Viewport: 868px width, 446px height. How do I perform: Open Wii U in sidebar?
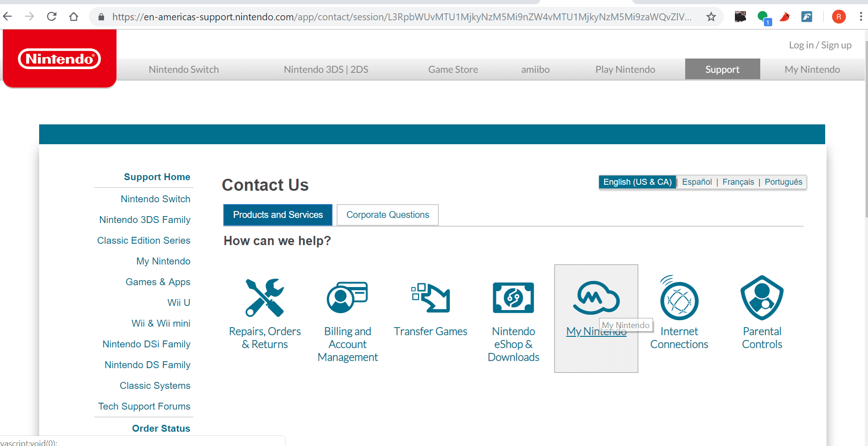coord(179,303)
